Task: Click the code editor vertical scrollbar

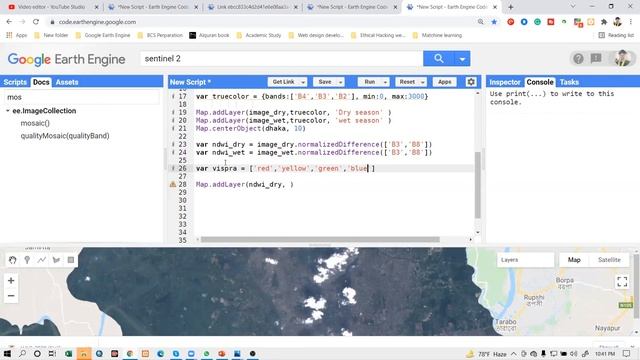Action: pyautogui.click(x=478, y=184)
